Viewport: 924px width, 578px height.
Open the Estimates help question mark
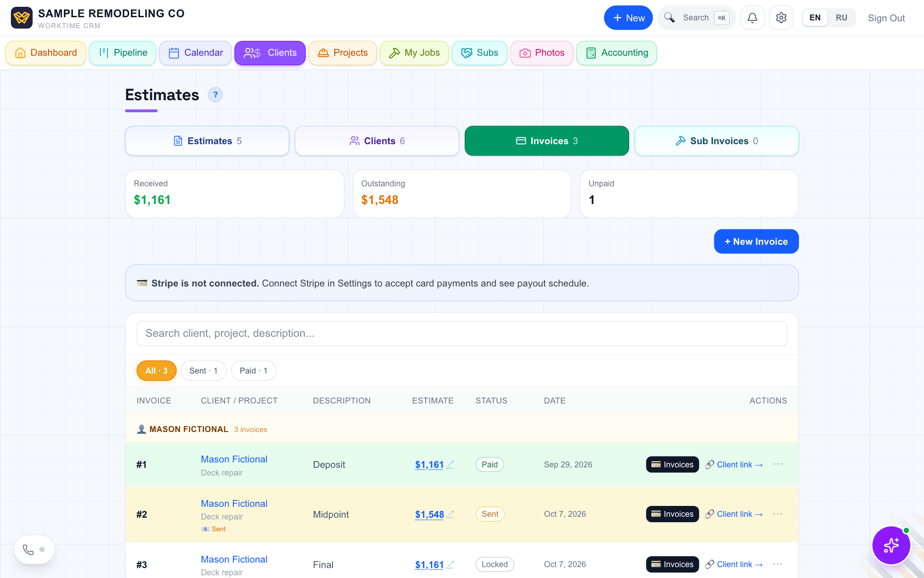[x=215, y=95]
